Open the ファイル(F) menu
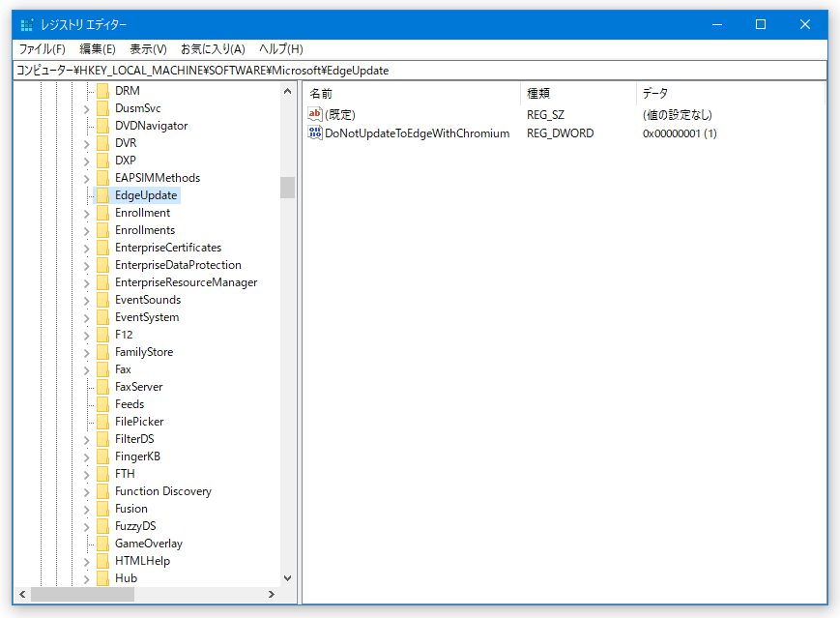Screen dimensions: 840x618 (43, 49)
